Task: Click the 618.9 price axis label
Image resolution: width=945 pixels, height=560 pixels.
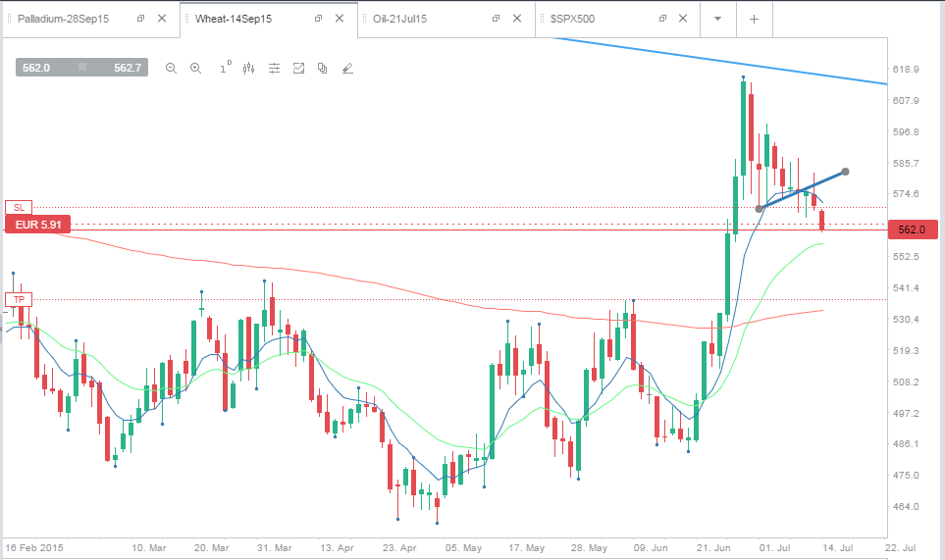Action: coord(905,70)
